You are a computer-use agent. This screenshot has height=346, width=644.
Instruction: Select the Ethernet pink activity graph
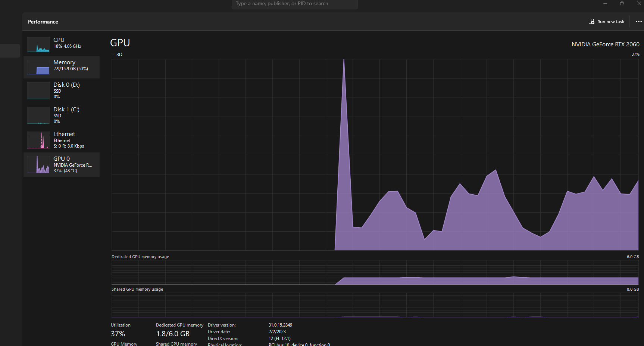coord(38,140)
